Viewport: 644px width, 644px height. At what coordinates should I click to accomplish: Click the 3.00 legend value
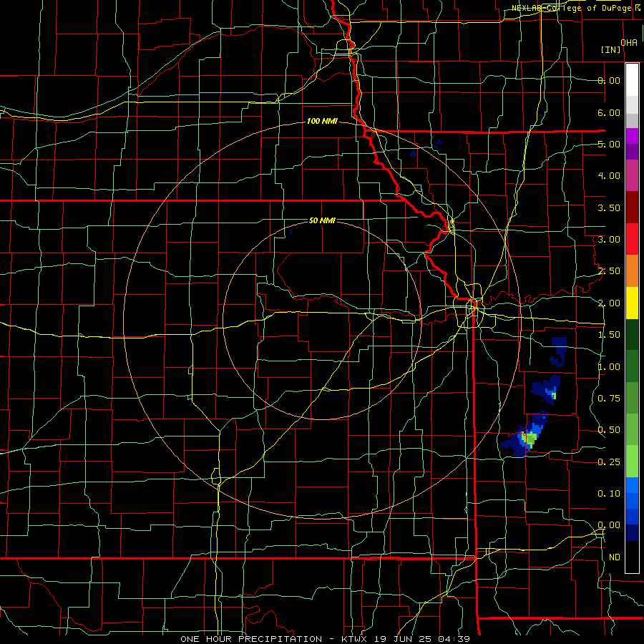click(609, 240)
